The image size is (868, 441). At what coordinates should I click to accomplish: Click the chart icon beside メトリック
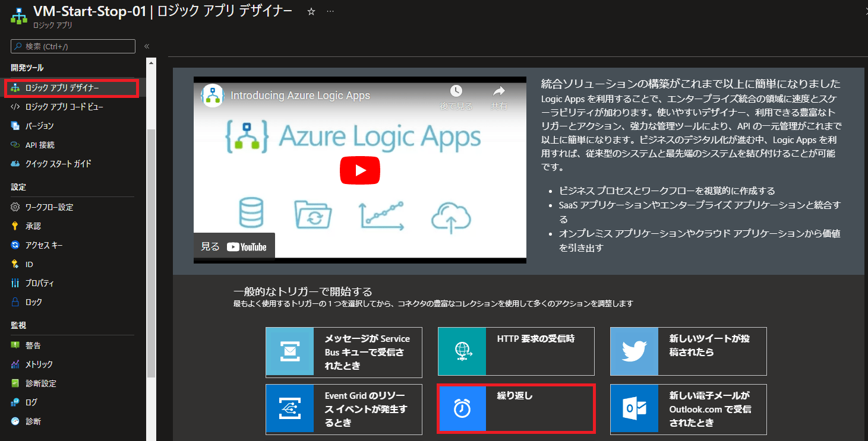(15, 364)
